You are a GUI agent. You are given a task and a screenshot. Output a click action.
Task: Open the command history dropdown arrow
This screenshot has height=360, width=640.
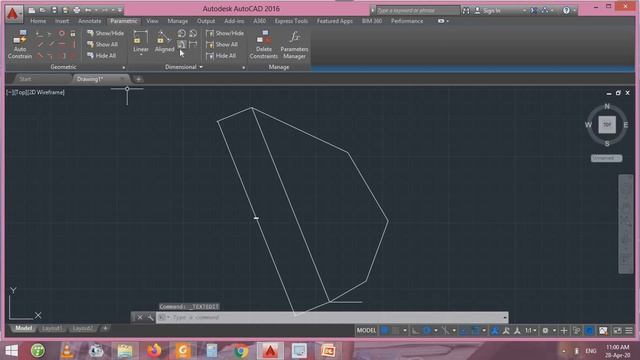pos(505,317)
